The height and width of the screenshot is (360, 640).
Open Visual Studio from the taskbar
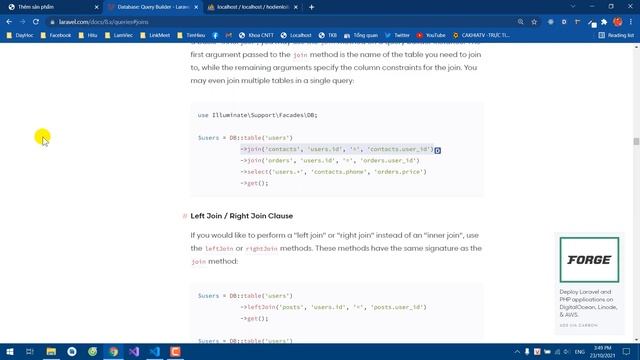click(x=134, y=352)
